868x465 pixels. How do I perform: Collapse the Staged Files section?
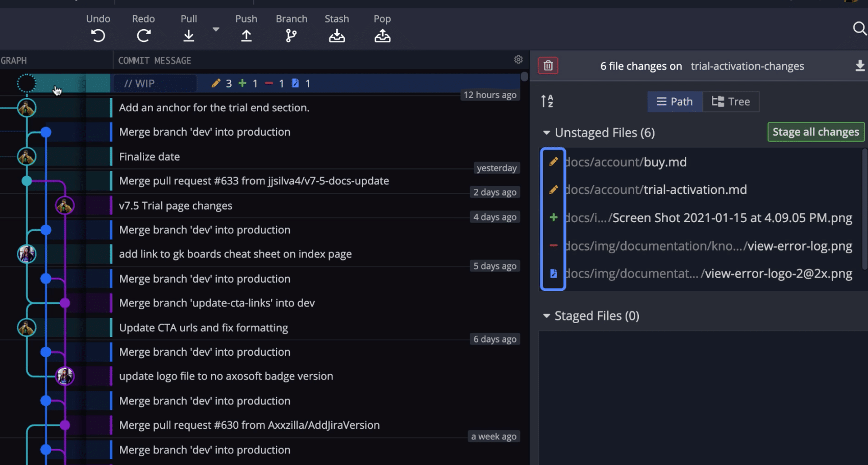click(547, 316)
